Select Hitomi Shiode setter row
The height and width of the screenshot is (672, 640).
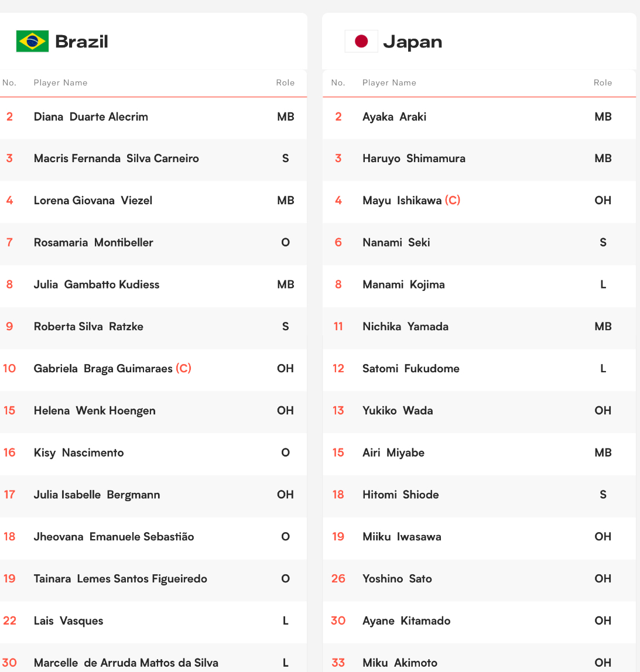pyautogui.click(x=479, y=495)
